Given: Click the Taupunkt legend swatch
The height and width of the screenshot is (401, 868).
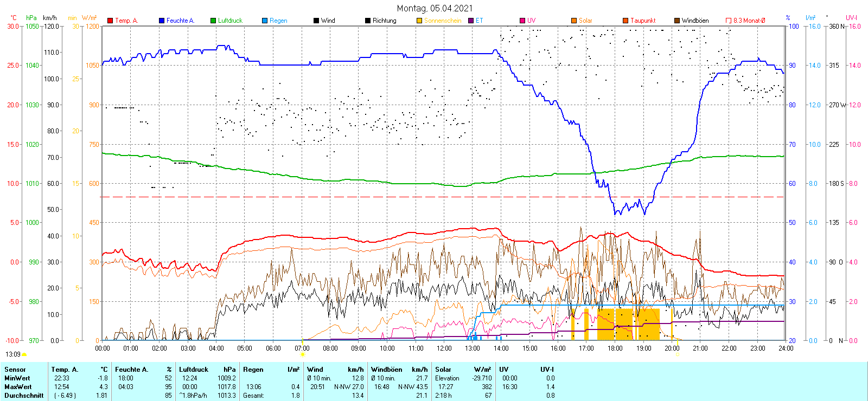Looking at the screenshot, I should pyautogui.click(x=626, y=21).
